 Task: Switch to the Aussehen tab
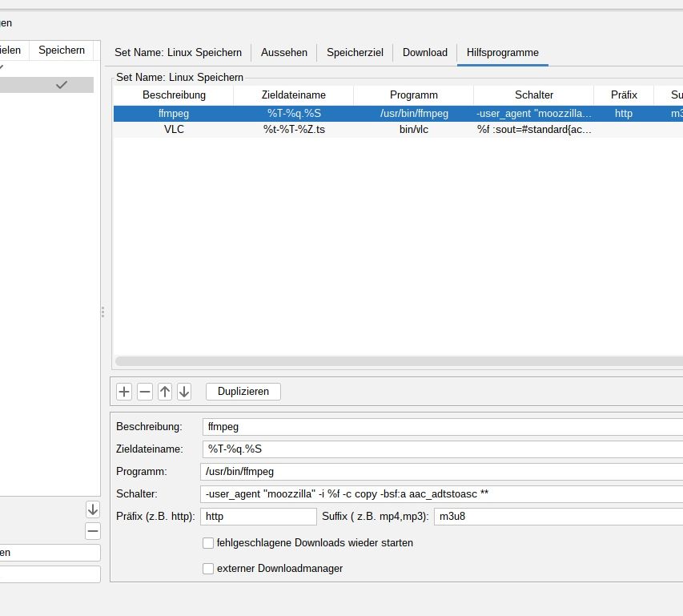coord(284,53)
